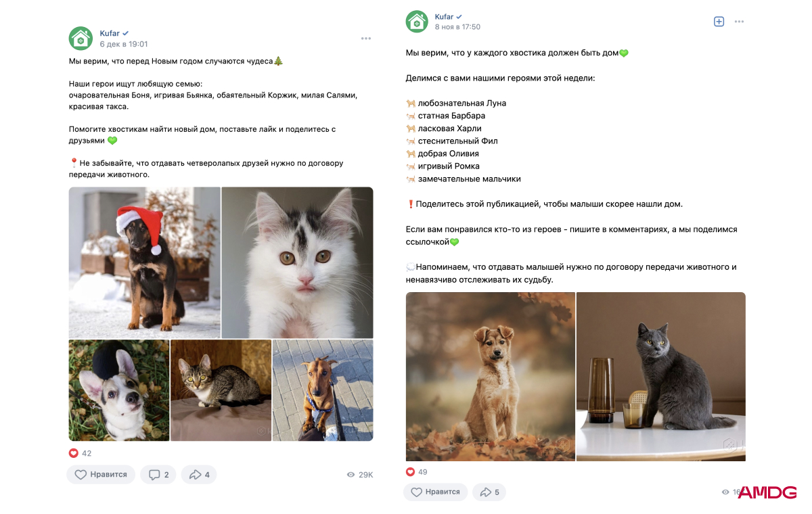
Task: Share the right post showing 5 shares
Action: pos(489,492)
